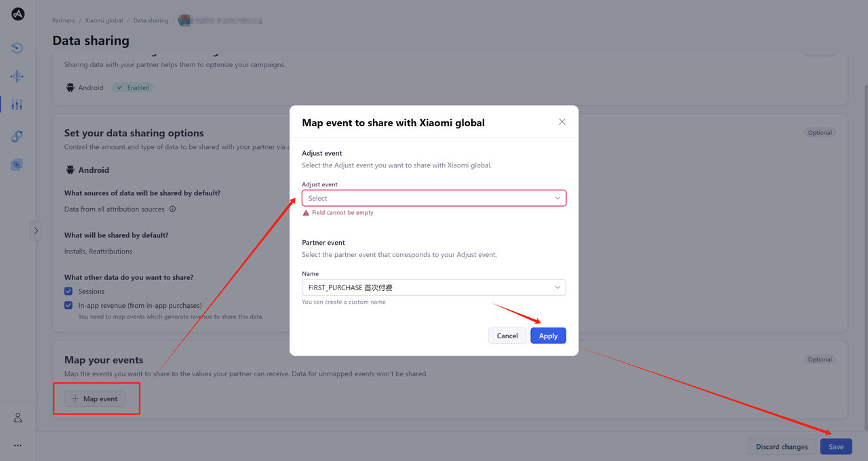868x461 pixels.
Task: Expand the collapsed sidebar using the arrow
Action: [x=36, y=230]
